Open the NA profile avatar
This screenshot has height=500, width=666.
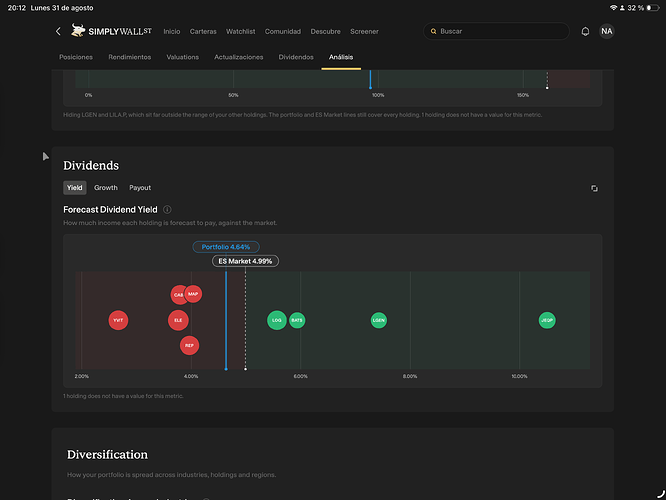point(607,31)
